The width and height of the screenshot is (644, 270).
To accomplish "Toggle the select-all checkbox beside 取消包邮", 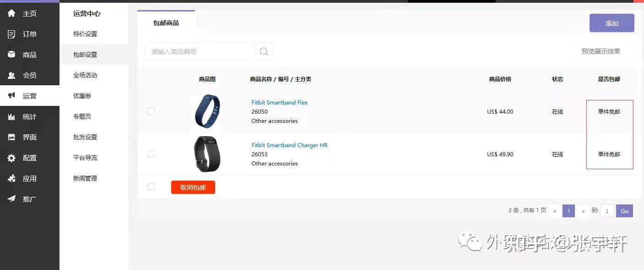I will pos(151,187).
